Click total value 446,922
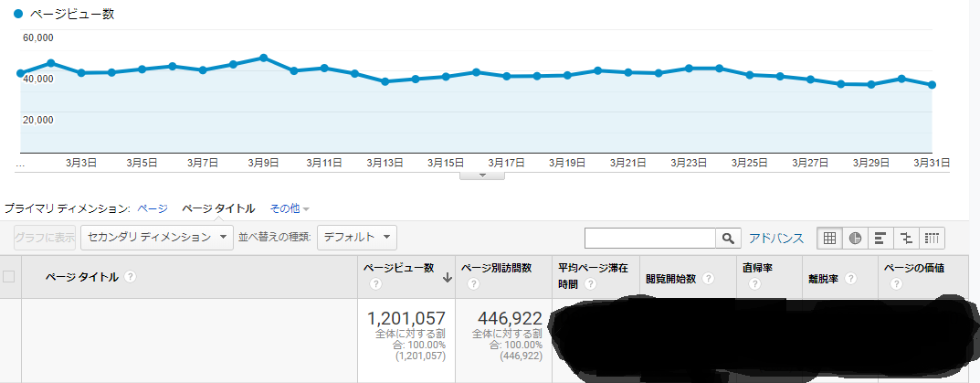The image size is (980, 383). tap(510, 318)
